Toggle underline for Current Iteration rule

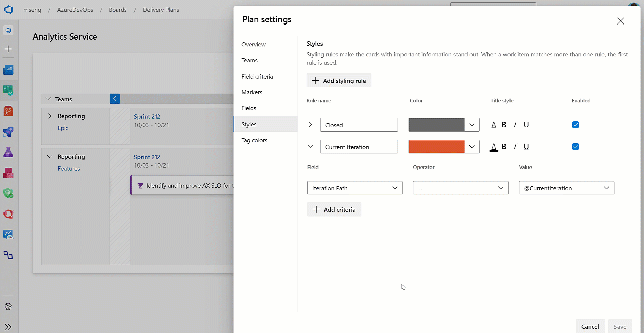[x=526, y=147]
